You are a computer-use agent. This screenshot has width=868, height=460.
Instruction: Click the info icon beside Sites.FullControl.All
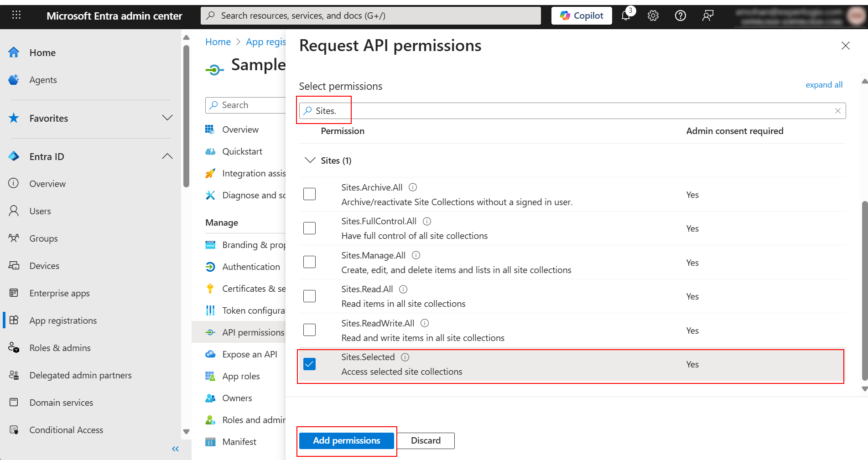[427, 221]
